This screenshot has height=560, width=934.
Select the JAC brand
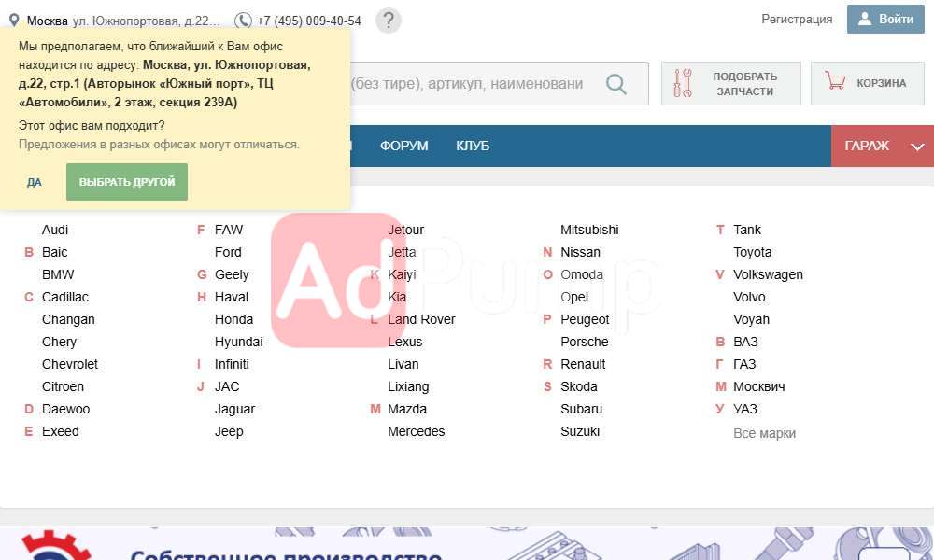point(227,386)
